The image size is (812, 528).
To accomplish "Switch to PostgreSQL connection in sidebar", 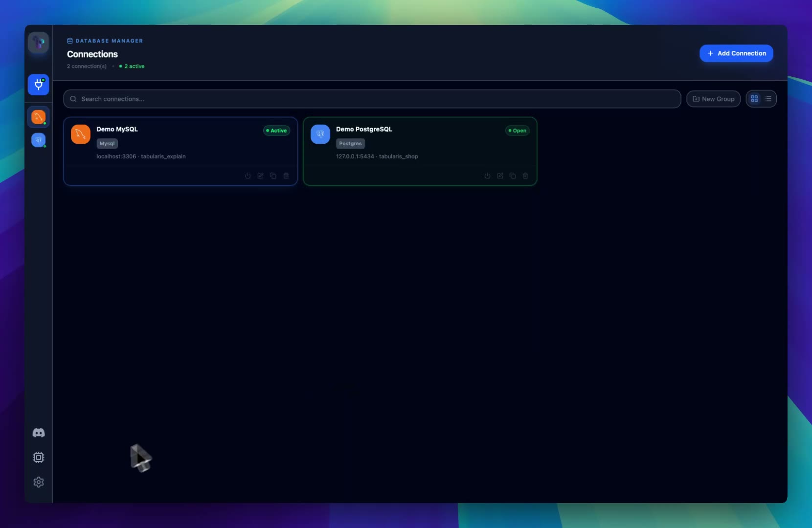I will [38, 140].
